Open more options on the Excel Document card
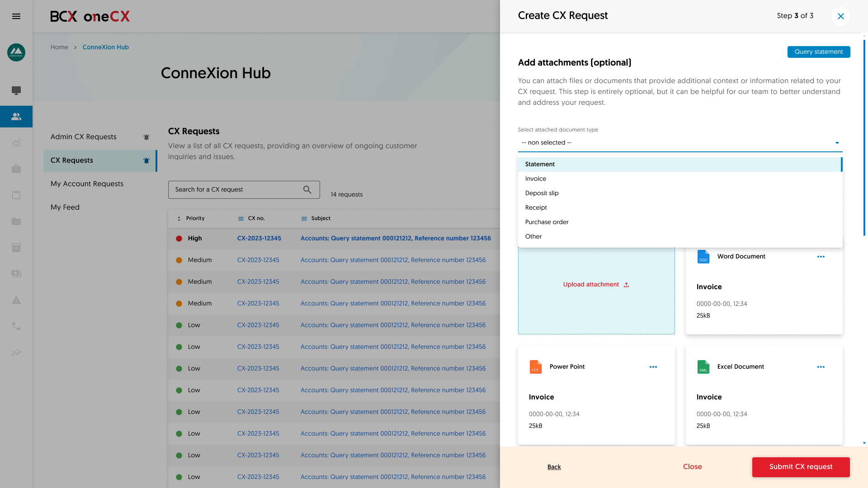Viewport: 868px width, 488px height. point(821,367)
